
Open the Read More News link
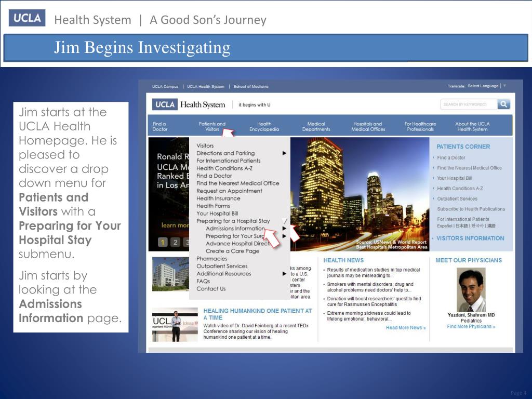[x=406, y=328]
